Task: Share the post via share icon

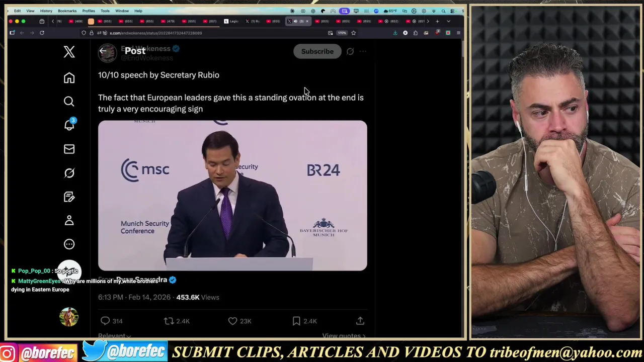Action: coord(360,321)
